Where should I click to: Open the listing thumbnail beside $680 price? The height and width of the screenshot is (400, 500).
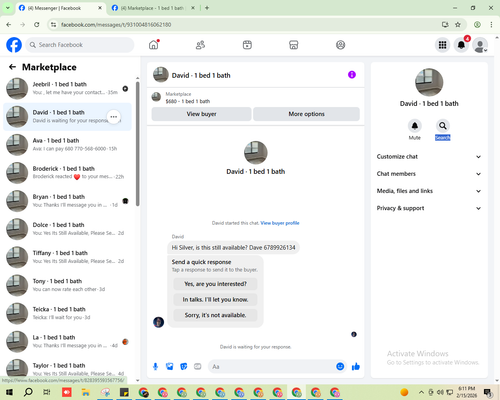(156, 97)
